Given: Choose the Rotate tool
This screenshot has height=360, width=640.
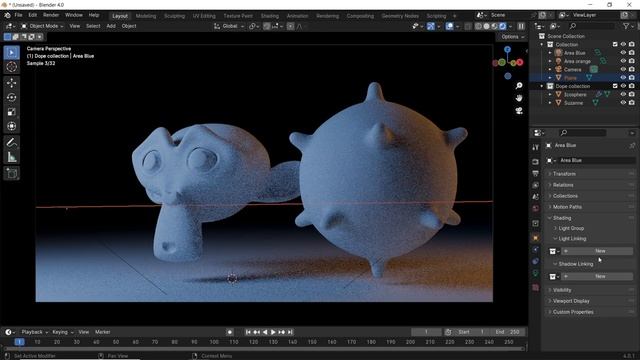Looking at the screenshot, I should tap(11, 97).
